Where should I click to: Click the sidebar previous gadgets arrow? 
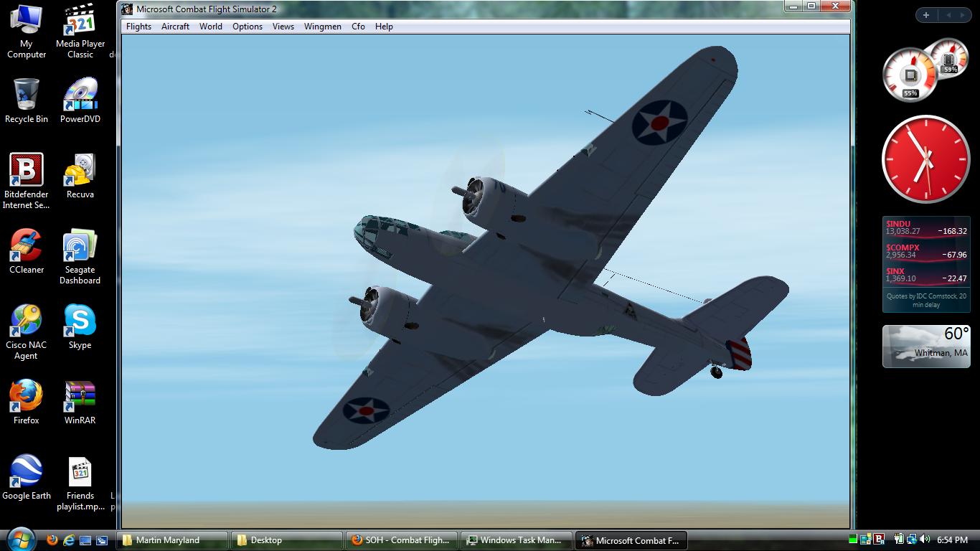click(948, 15)
